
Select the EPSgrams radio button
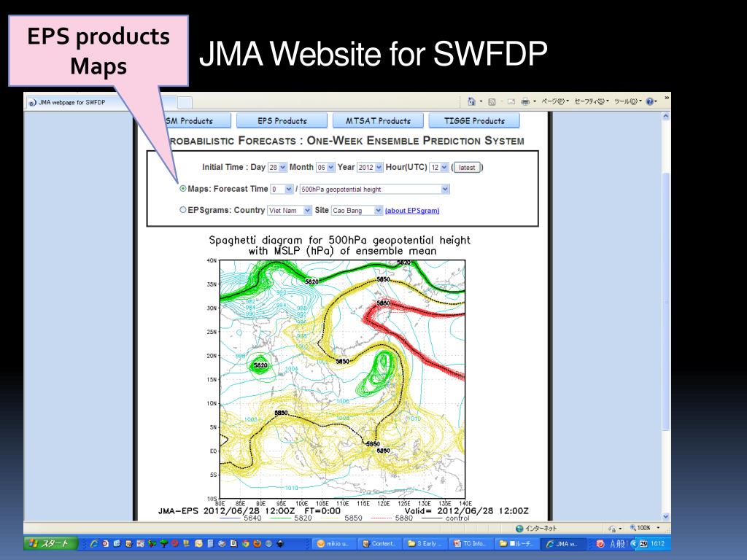[183, 209]
